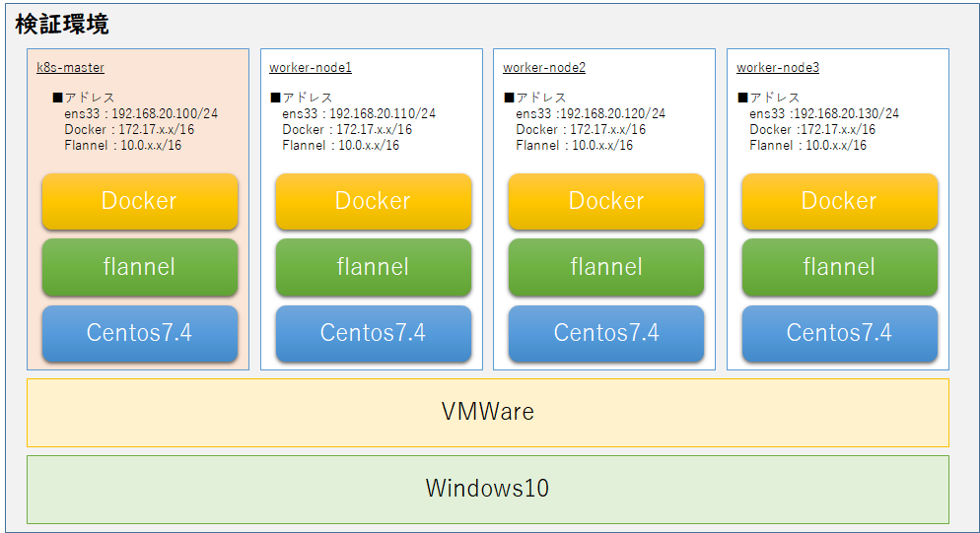Image resolution: width=980 pixels, height=533 pixels.
Task: Select the flannel block in worker-node1
Action: [373, 267]
